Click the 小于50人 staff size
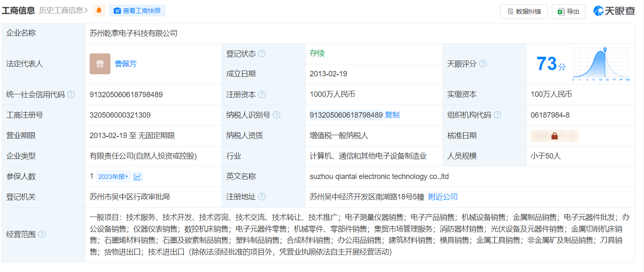Viewport: 644px width, 272px height. point(546,156)
